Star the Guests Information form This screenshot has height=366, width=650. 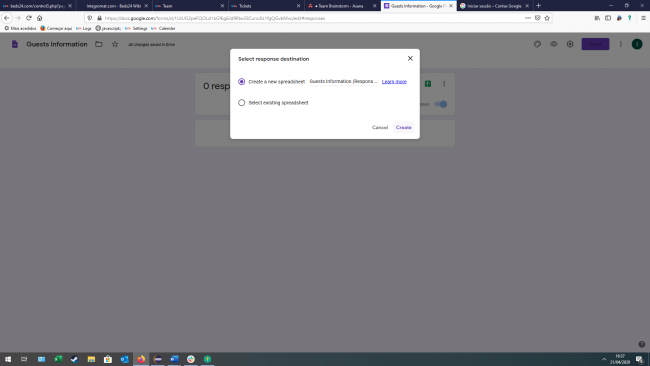pos(115,44)
